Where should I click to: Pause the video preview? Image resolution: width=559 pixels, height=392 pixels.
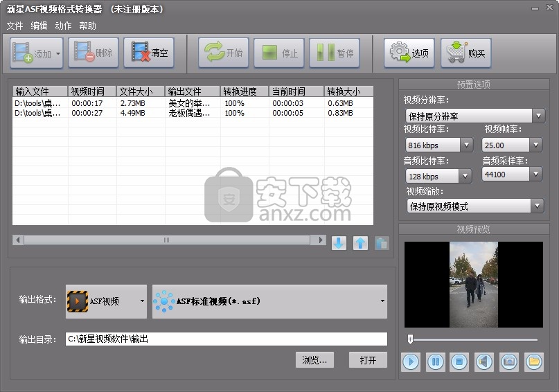pyautogui.click(x=435, y=362)
